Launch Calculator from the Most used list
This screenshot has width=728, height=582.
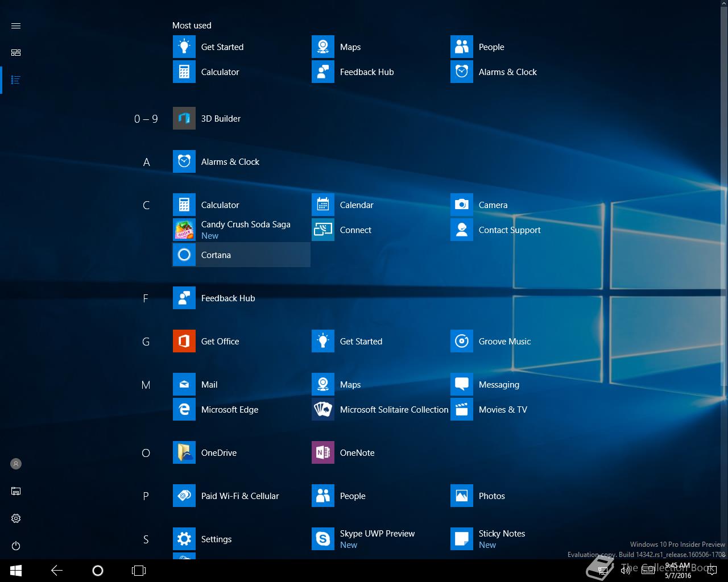[241, 72]
